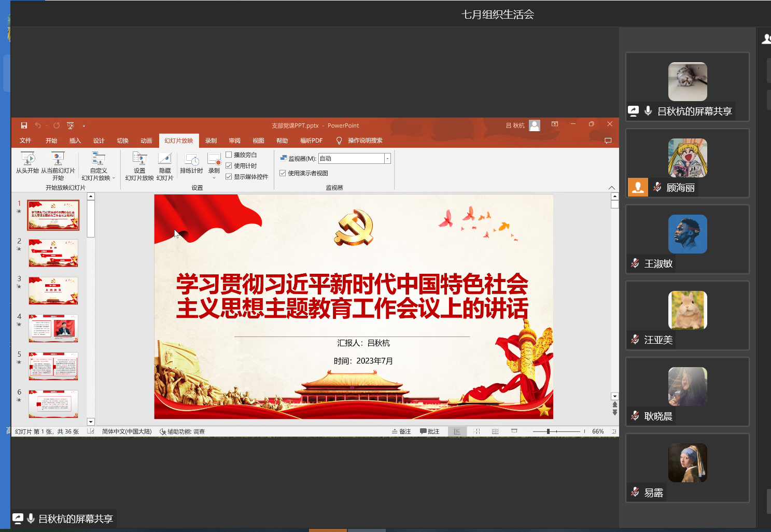Toggle Use Presenter View (使用演示者视图) checkbox
The image size is (771, 532).
[283, 173]
